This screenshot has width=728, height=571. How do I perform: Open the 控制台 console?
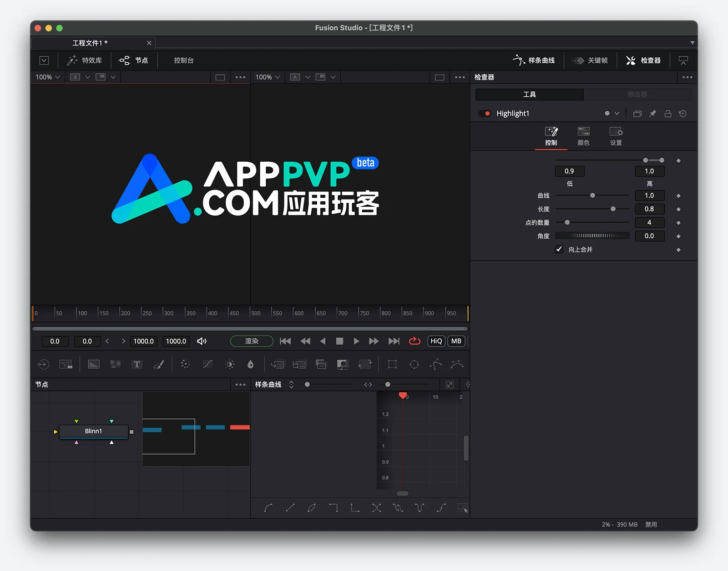184,60
